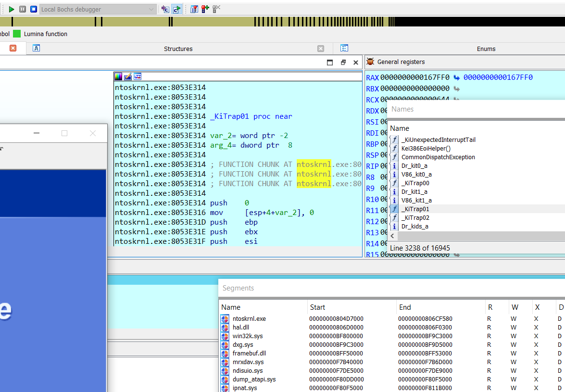This screenshot has width=565, height=392.
Task: Select the ntoskrnl.exe row in Segments
Action: pos(249,318)
